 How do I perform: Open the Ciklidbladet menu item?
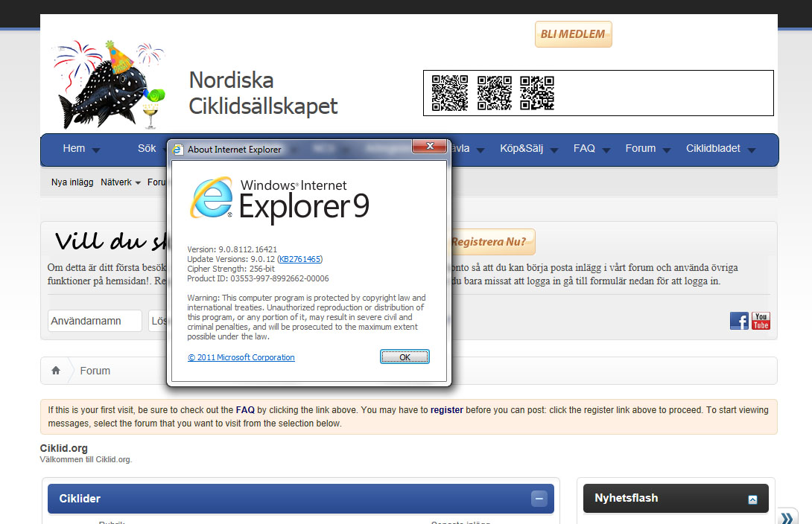click(713, 148)
